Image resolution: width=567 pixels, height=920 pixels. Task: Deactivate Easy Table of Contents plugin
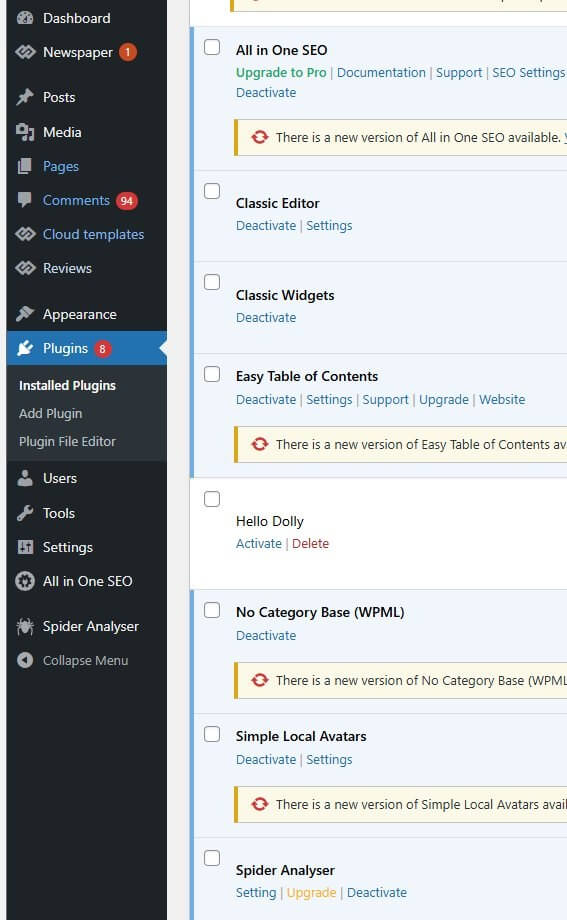click(266, 400)
